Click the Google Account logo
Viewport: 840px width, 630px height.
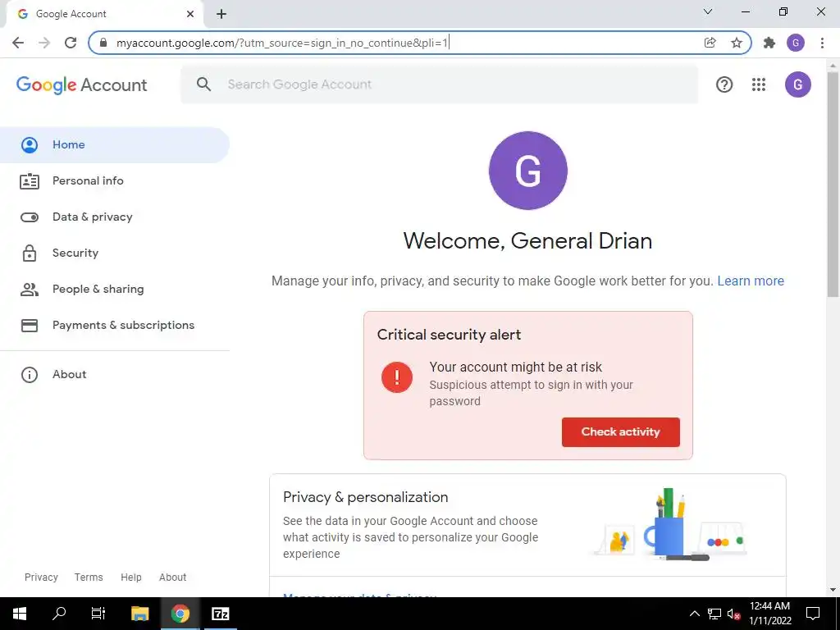[x=81, y=84]
